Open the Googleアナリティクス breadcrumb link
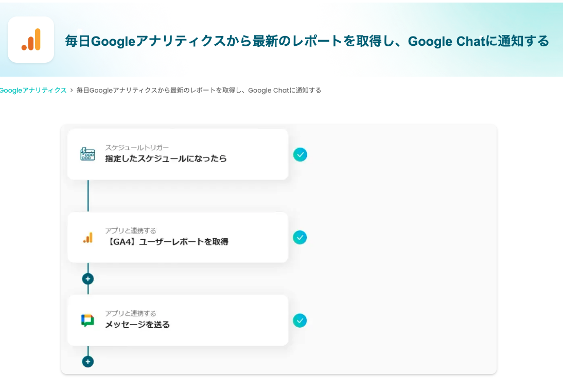The height and width of the screenshot is (392, 563). (x=33, y=91)
